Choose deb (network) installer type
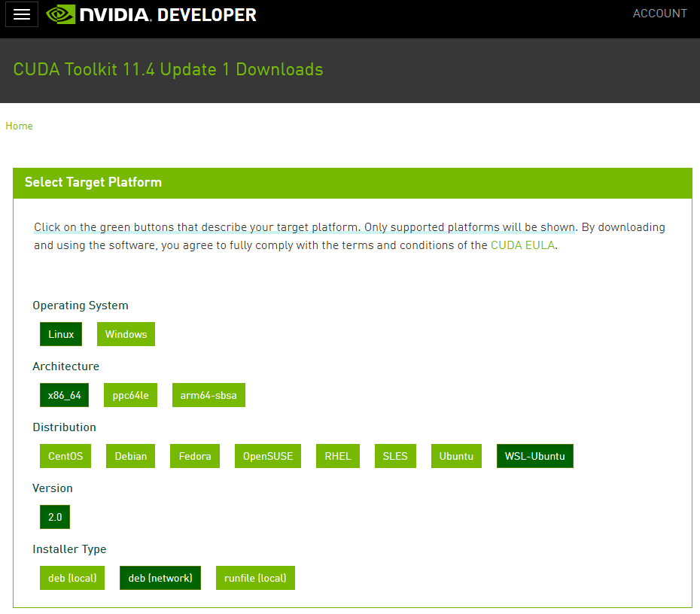 [x=160, y=578]
